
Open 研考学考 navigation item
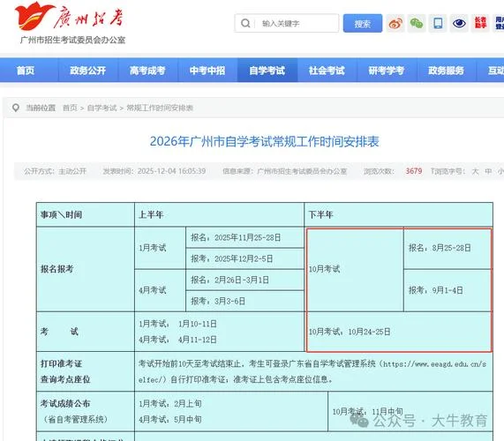[x=387, y=71]
